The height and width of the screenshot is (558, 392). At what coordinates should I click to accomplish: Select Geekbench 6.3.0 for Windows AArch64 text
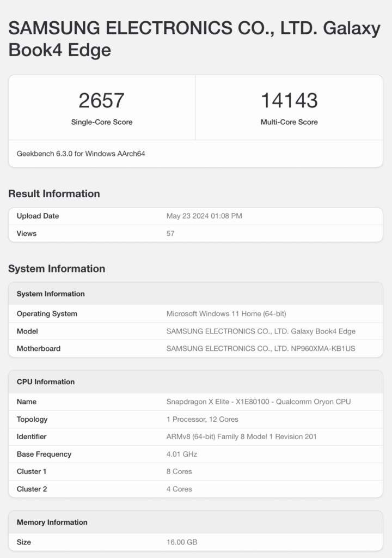click(x=81, y=154)
